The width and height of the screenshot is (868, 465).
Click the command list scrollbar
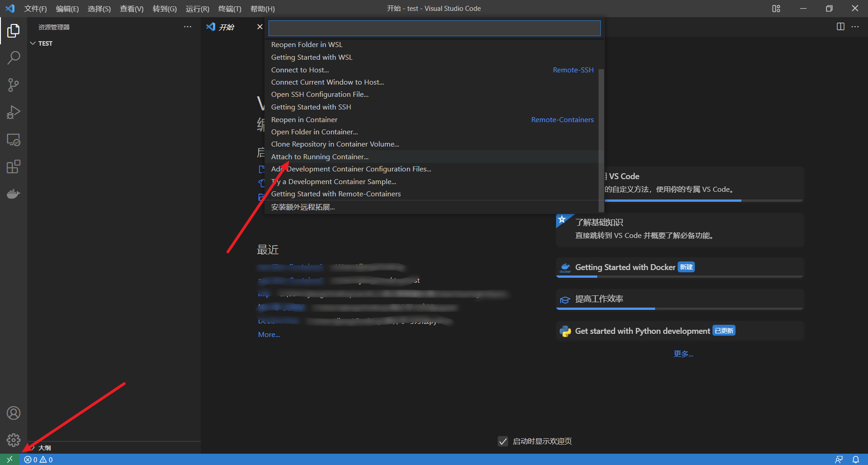pyautogui.click(x=601, y=140)
